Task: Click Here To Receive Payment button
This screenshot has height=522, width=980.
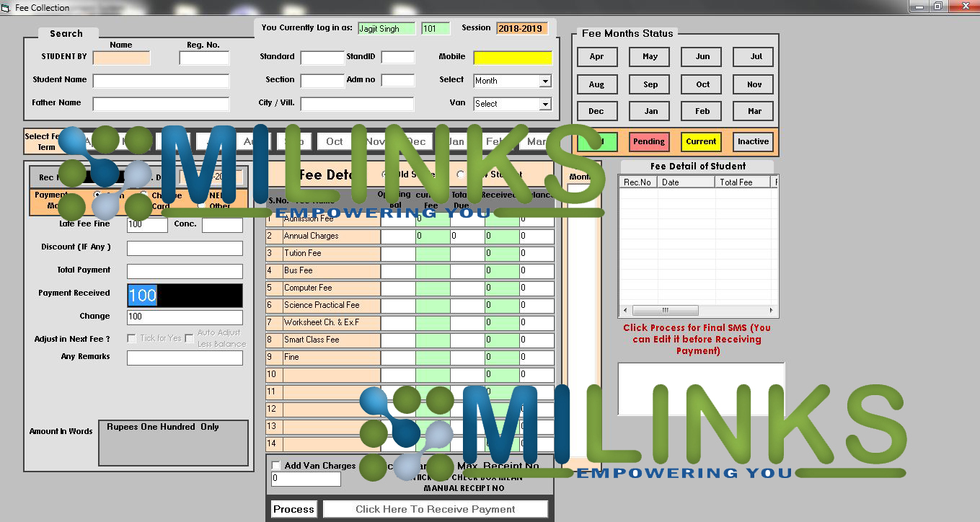Action: point(435,509)
